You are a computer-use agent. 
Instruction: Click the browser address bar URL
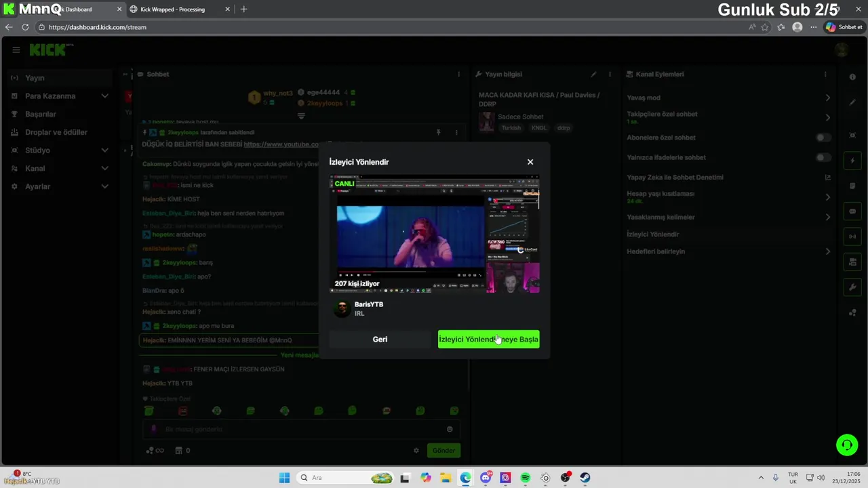[x=98, y=27]
